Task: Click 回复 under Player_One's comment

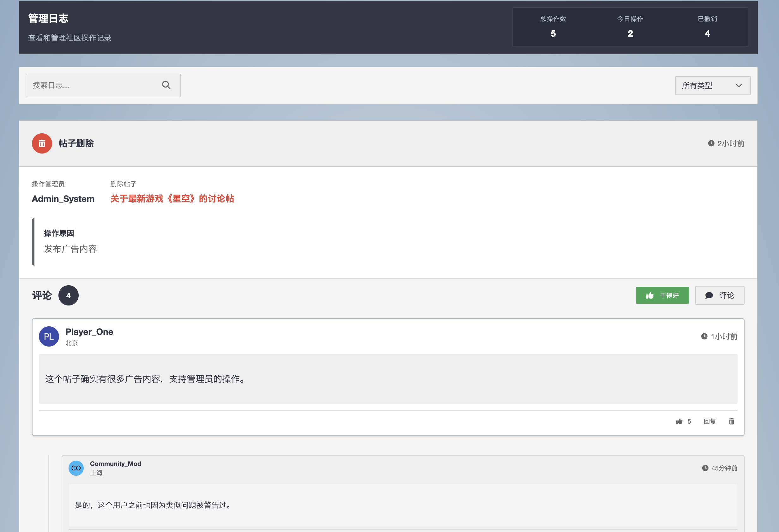Action: tap(710, 421)
